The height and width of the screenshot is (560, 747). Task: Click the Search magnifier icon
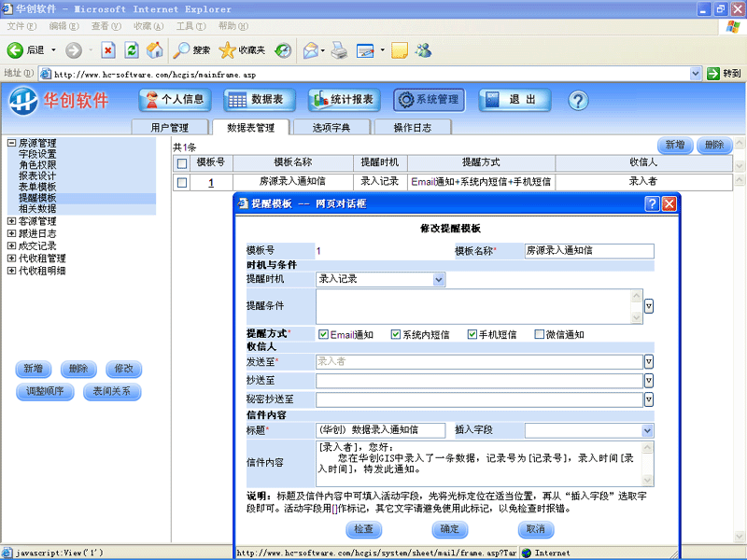click(x=180, y=50)
